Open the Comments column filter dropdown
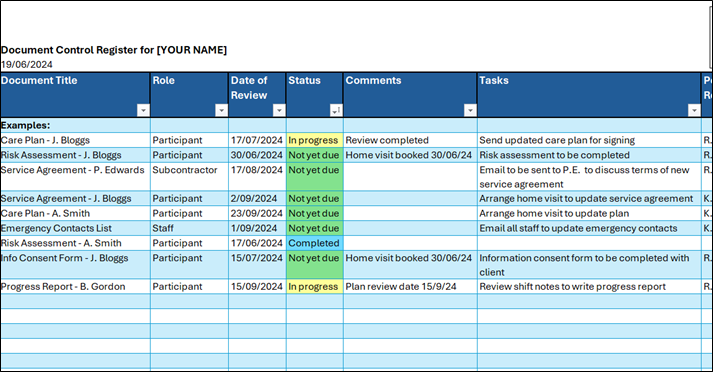This screenshot has height=372, width=713. coord(470,111)
